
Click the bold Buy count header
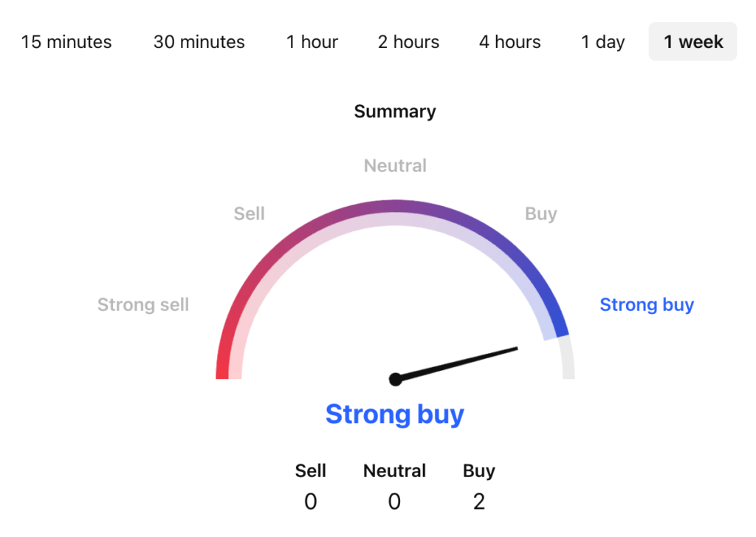click(x=479, y=471)
